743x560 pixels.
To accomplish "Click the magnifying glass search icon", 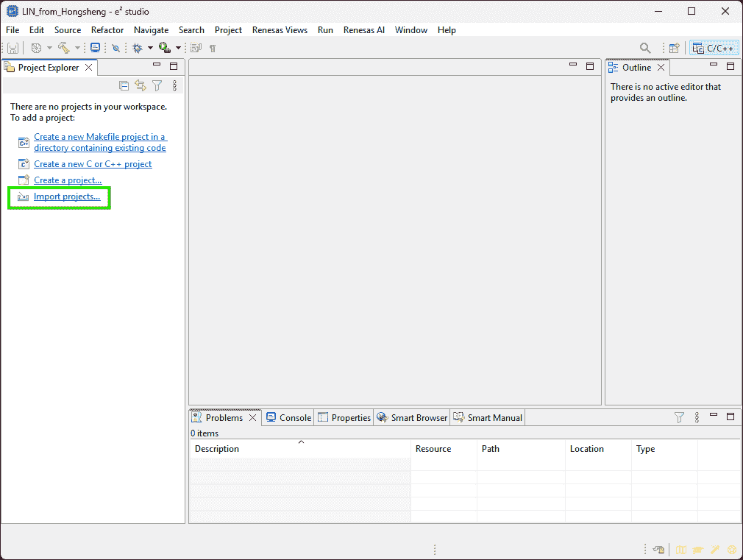I will (x=645, y=48).
